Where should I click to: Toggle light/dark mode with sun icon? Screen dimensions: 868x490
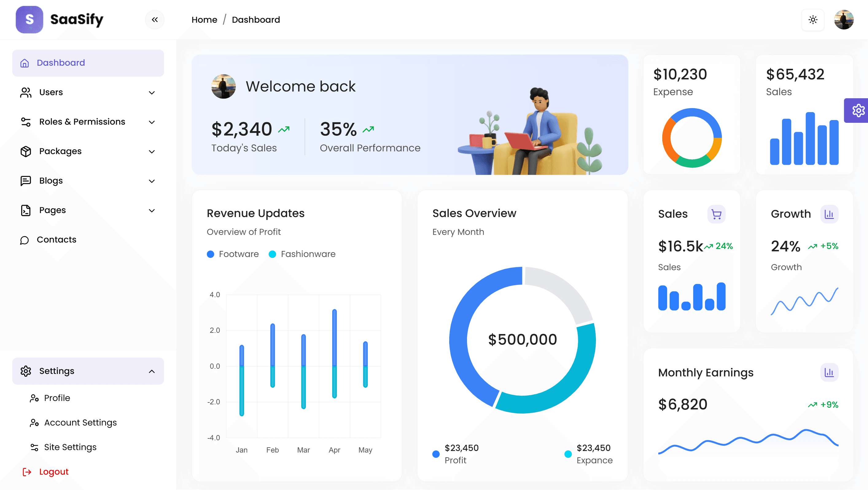(x=813, y=20)
